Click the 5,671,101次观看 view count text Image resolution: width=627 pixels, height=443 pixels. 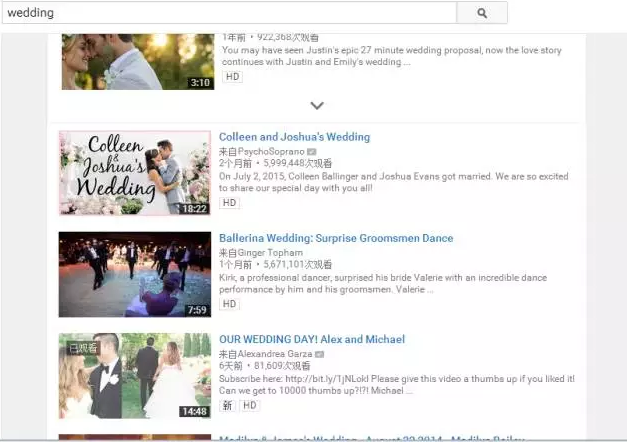click(x=298, y=265)
